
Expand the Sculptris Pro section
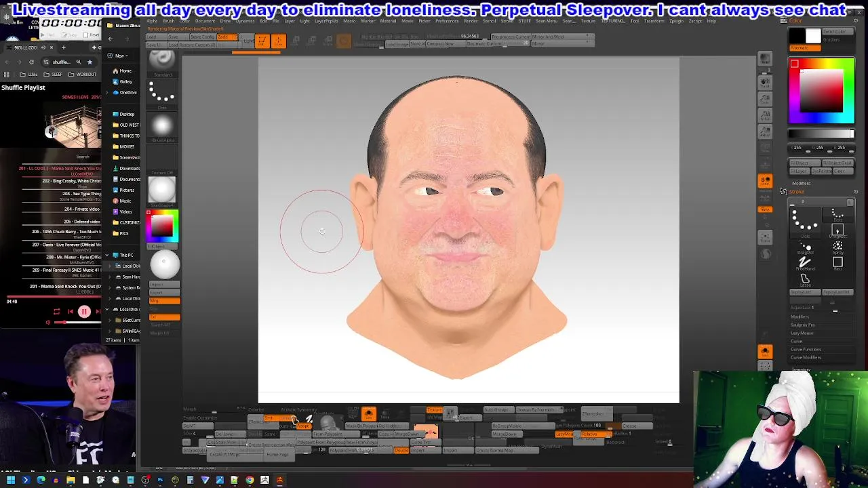click(x=803, y=325)
